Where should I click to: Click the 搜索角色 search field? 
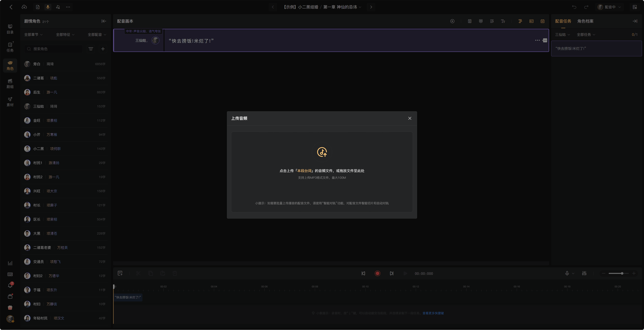53,49
